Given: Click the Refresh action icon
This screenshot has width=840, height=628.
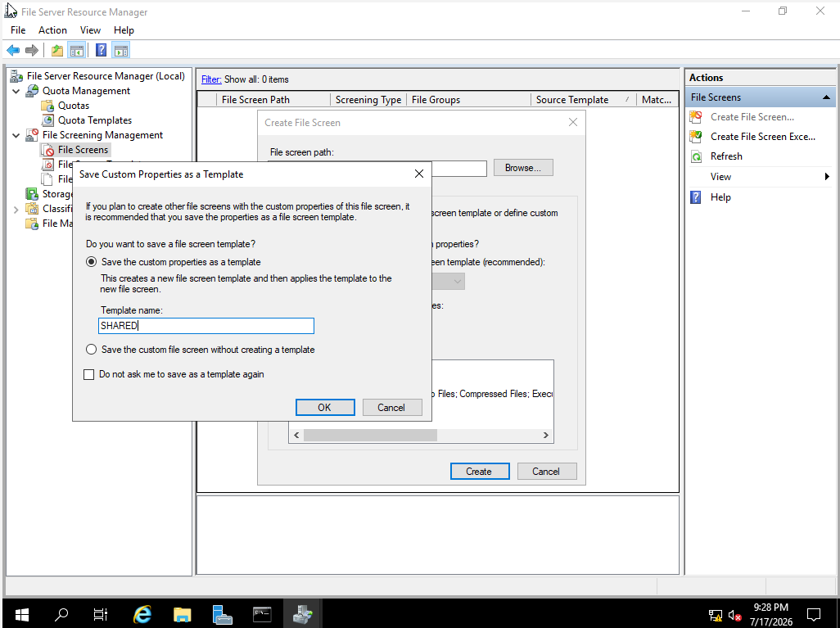Looking at the screenshot, I should 696,156.
